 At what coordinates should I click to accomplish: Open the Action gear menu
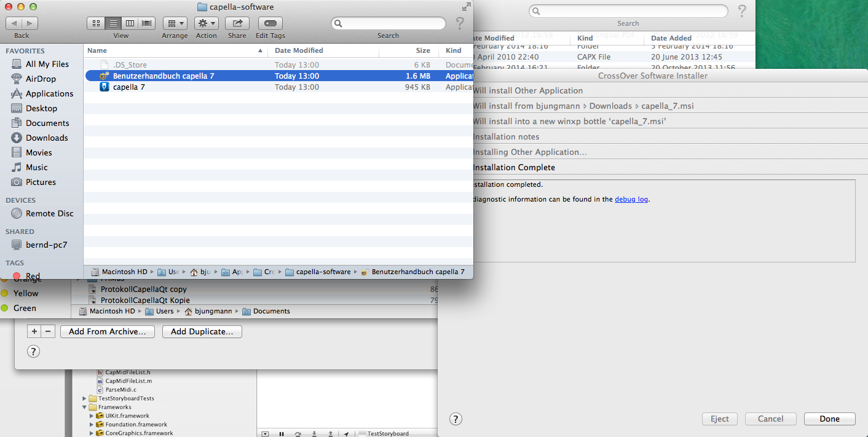pos(207,23)
